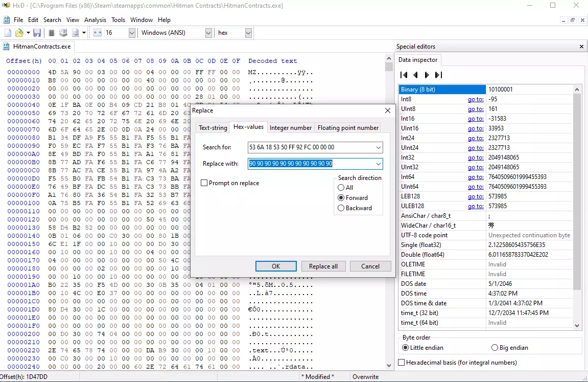
Task: Switch to the Floating point number tab
Action: tap(348, 128)
